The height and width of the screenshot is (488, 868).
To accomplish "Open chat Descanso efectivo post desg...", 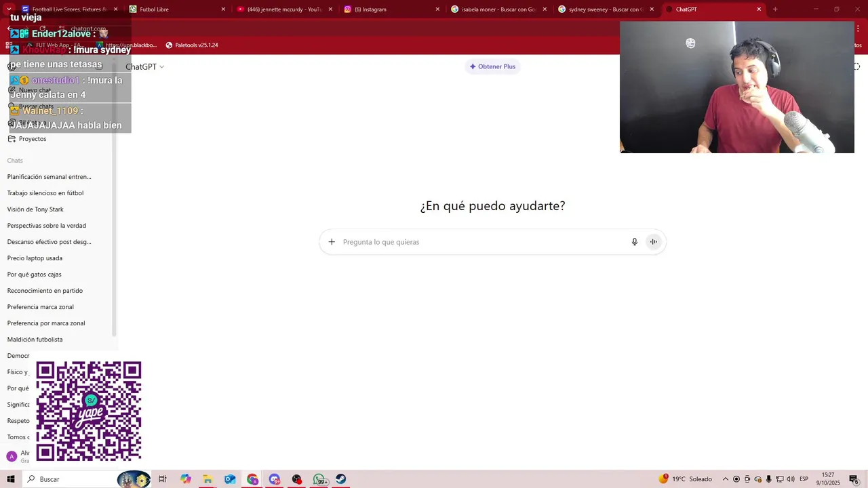I will click(50, 242).
